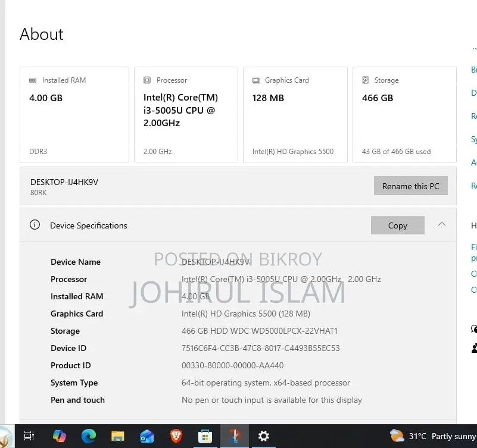Select the Graphics Card 128 MB card
This screenshot has height=448, width=477.
295,115
